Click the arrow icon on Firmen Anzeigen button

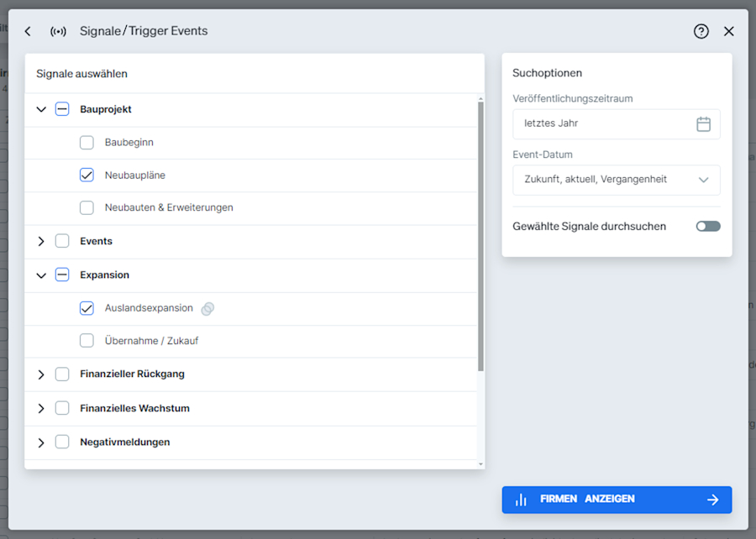coord(713,500)
